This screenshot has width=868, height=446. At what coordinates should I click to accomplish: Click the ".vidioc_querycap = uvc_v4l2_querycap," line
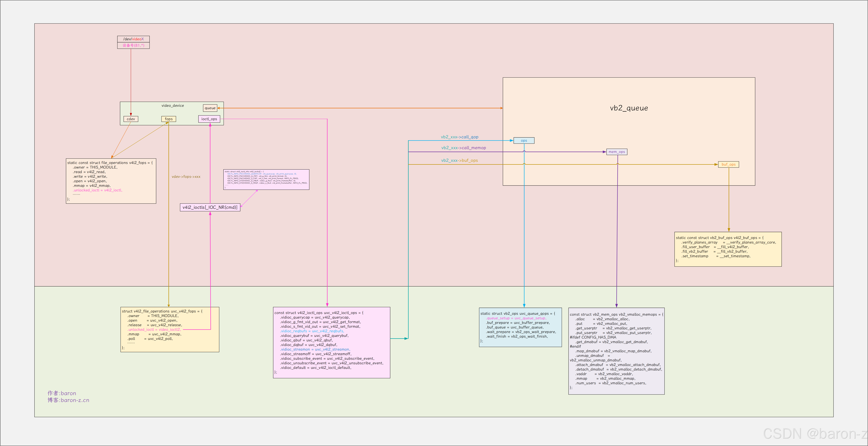(x=315, y=317)
